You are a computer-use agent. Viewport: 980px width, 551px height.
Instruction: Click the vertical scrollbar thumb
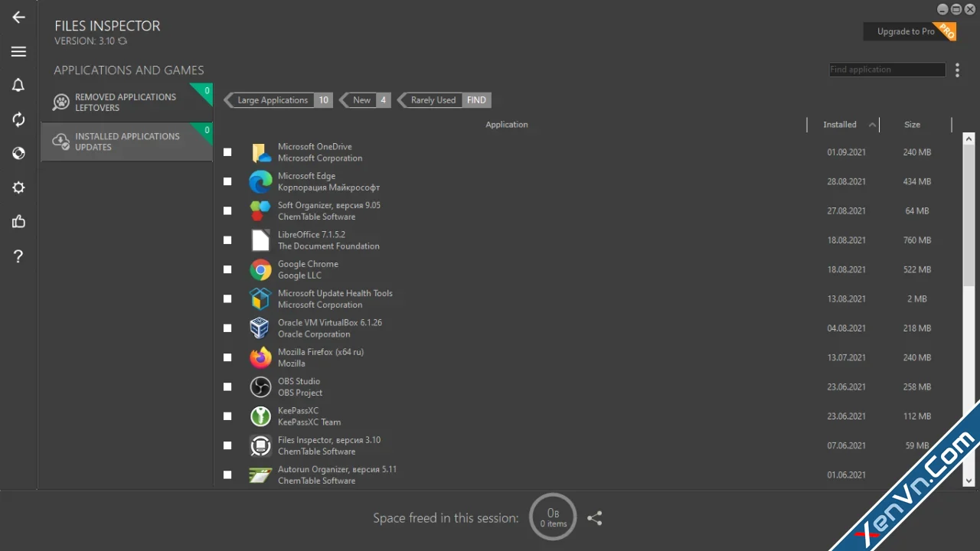(969, 216)
